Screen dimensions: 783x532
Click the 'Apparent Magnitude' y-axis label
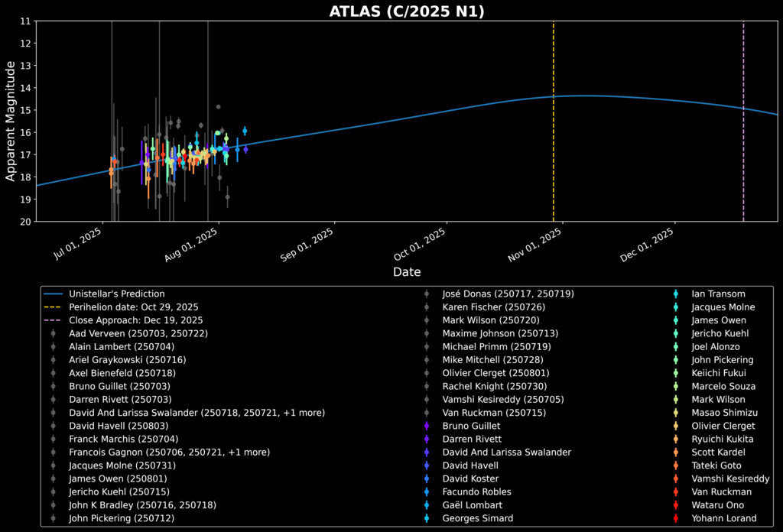(11, 122)
